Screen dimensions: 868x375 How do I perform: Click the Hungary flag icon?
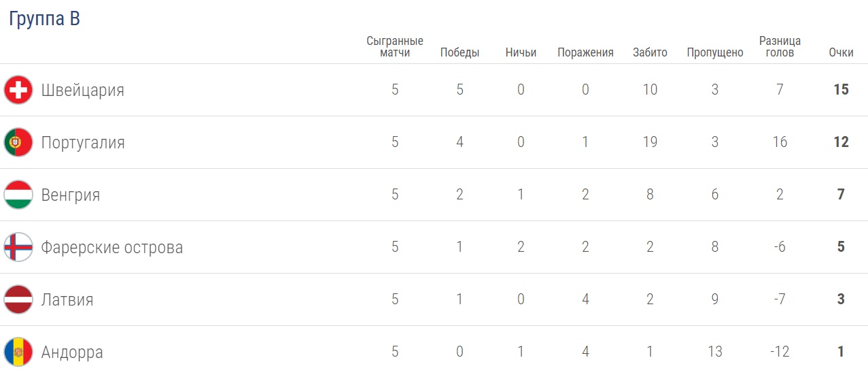(18, 195)
